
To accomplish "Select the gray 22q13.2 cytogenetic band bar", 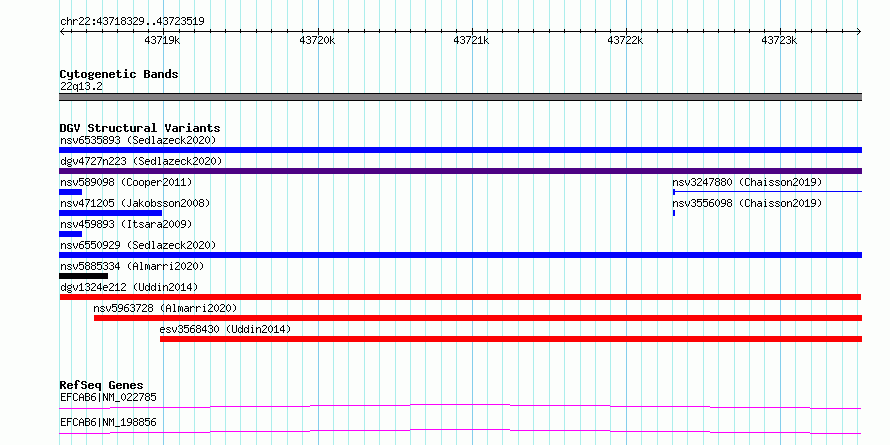I will [x=460, y=97].
